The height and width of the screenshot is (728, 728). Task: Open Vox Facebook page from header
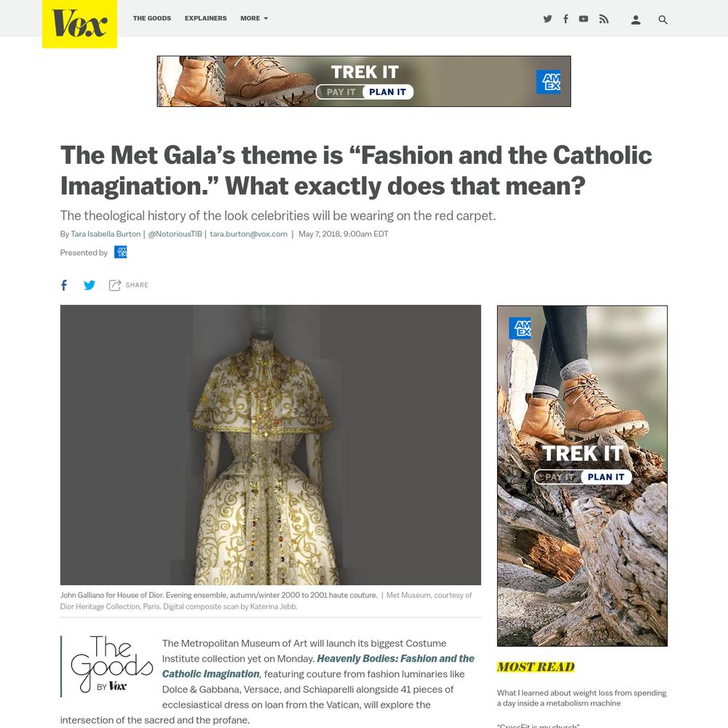point(566,19)
